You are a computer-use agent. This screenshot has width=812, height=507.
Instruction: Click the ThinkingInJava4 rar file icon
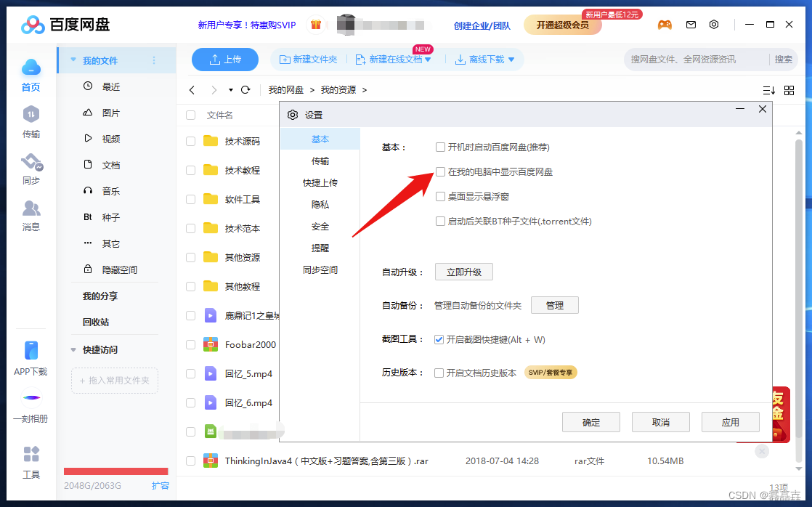pyautogui.click(x=211, y=461)
